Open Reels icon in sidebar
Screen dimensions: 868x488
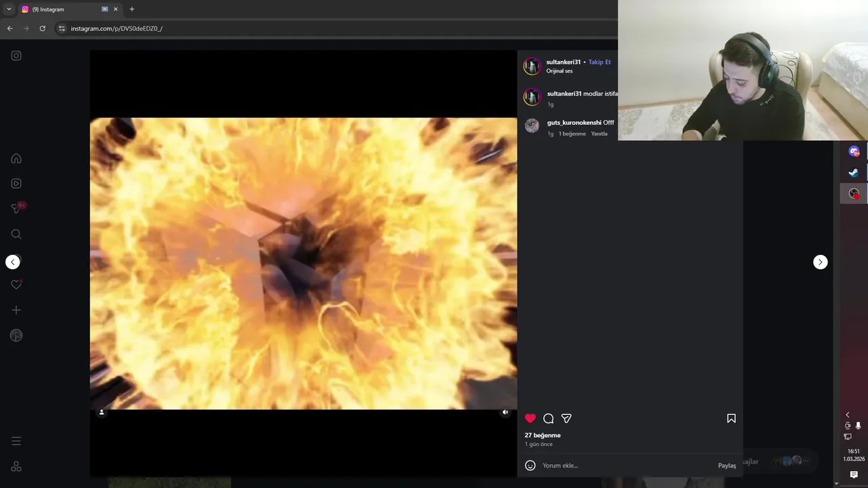click(x=16, y=183)
